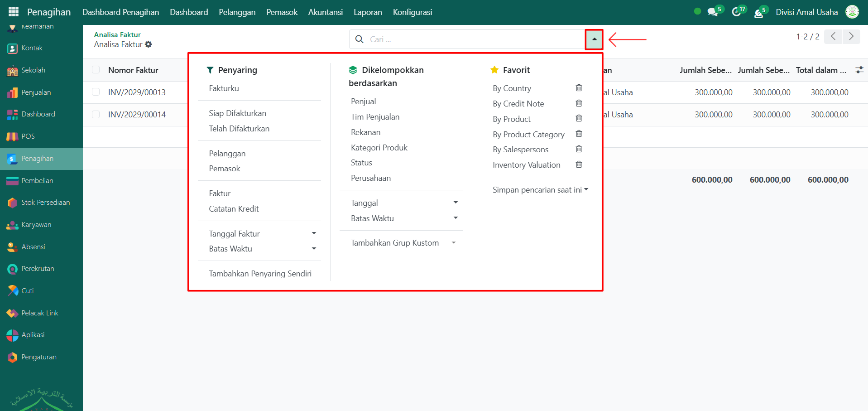Image resolution: width=868 pixels, height=411 pixels.
Task: Open the Akuntansi menu
Action: (325, 12)
